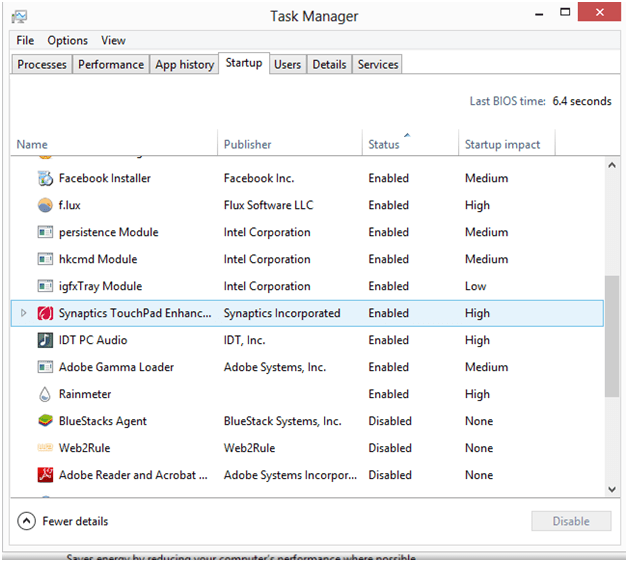The height and width of the screenshot is (562, 628).
Task: Sort list by Status column header
Action: click(384, 145)
